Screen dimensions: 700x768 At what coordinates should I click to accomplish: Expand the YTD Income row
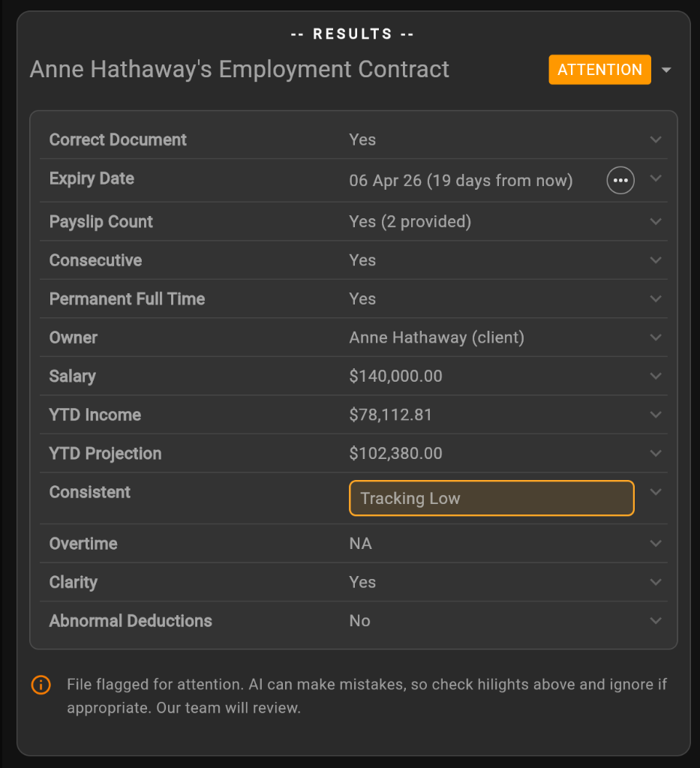click(x=656, y=415)
